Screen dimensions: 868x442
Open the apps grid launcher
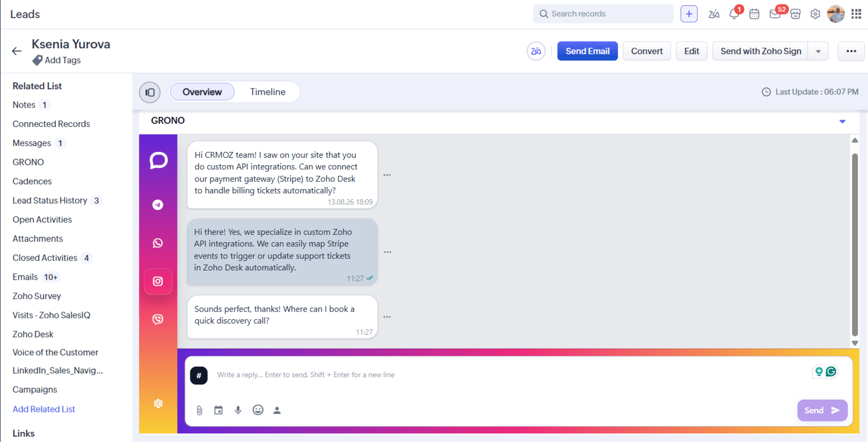point(856,14)
